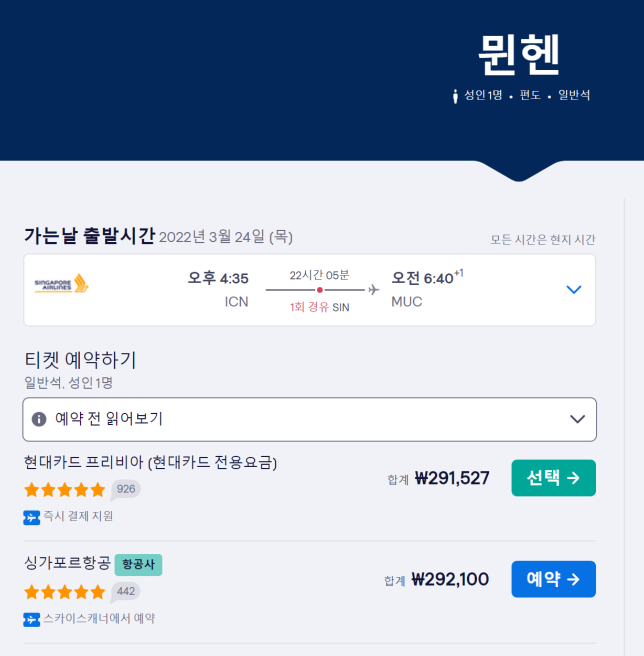Click the 편도 trip type label

pos(531,95)
